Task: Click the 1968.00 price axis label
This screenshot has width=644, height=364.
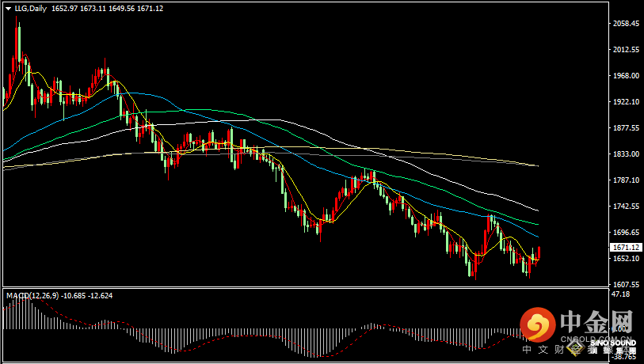Action: tap(626, 76)
